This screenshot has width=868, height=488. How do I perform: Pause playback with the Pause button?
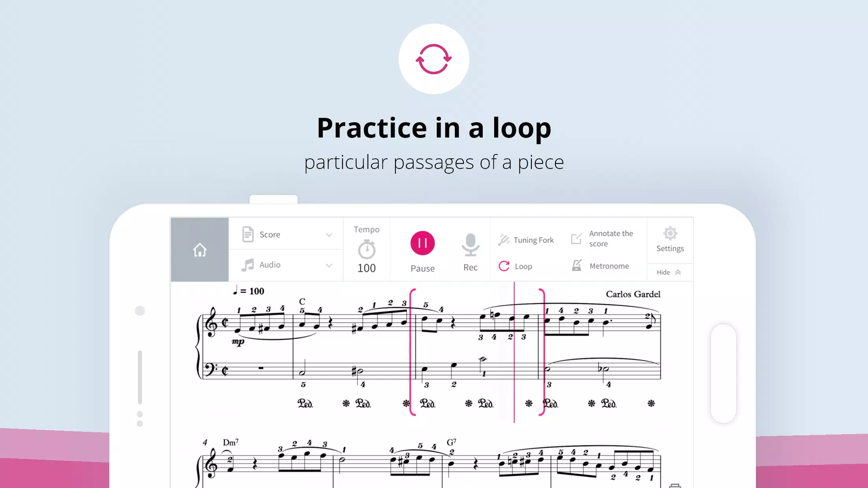[422, 243]
